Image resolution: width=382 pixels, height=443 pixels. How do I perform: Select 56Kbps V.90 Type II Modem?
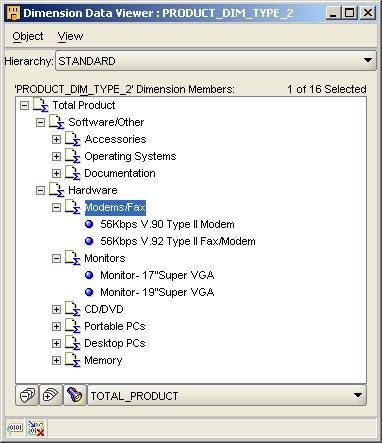[167, 224]
